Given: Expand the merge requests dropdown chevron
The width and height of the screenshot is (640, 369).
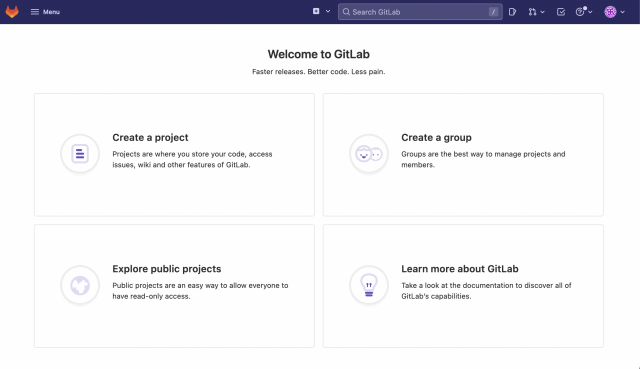Looking at the screenshot, I should coord(542,12).
